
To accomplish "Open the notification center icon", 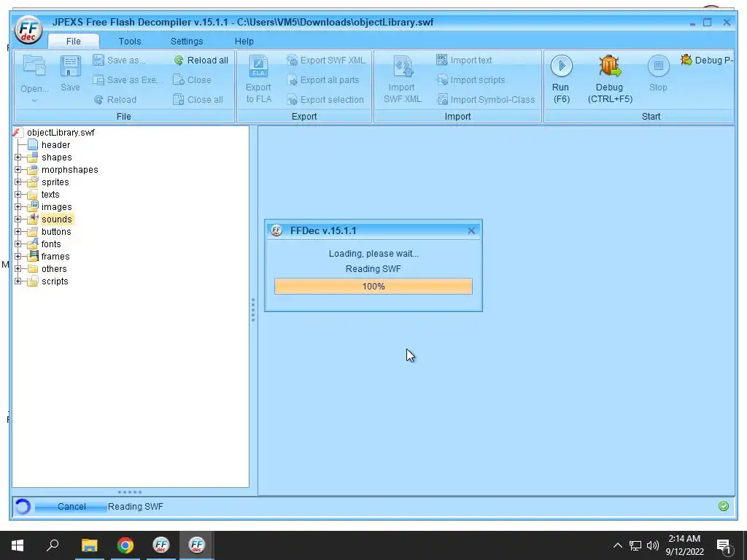I will click(x=724, y=546).
